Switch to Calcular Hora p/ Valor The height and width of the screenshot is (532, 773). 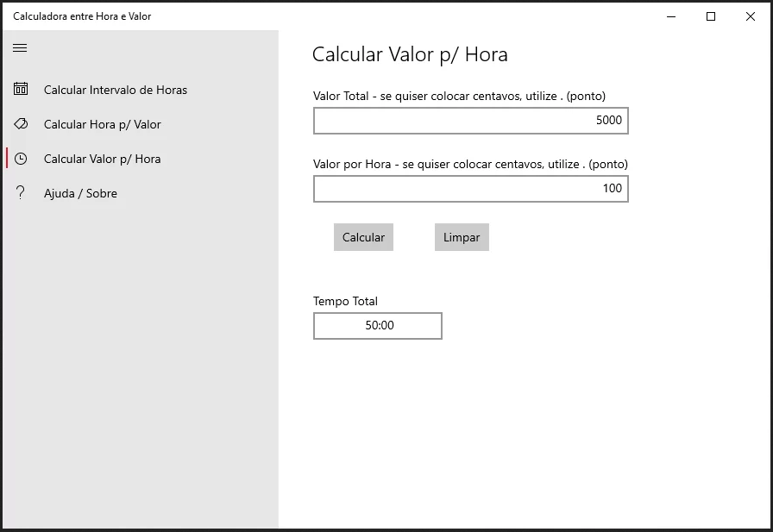[102, 124]
